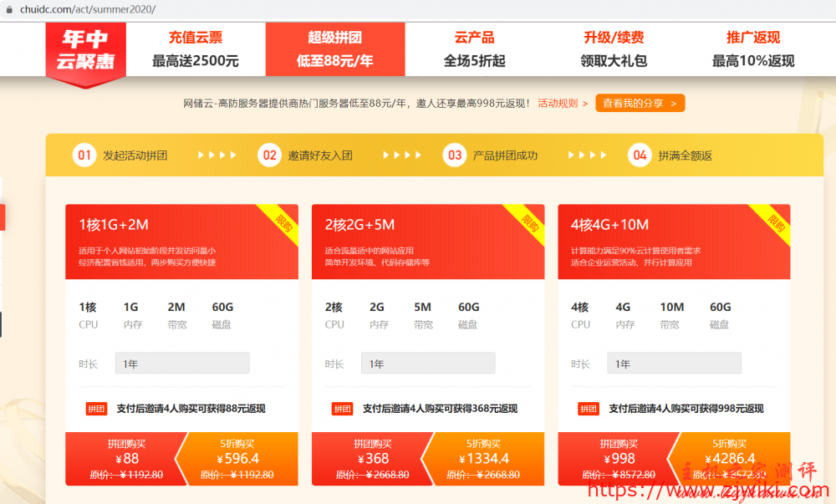The height and width of the screenshot is (504, 836).
Task: Click the 限购 corner ribbon on 1核1G+2M card
Action: [x=281, y=222]
